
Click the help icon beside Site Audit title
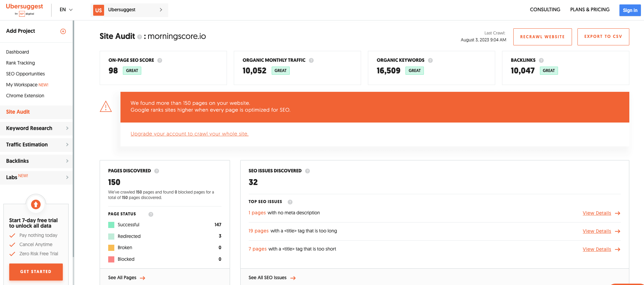(140, 37)
